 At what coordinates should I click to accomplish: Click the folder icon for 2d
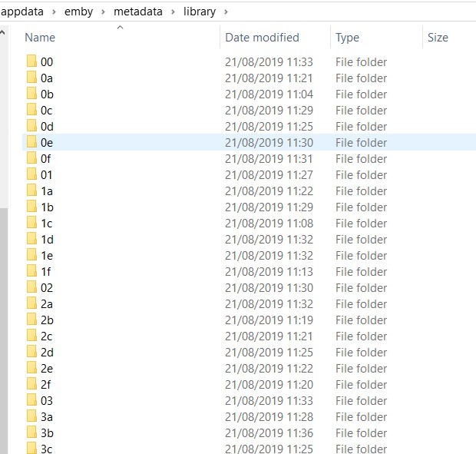tap(31, 351)
